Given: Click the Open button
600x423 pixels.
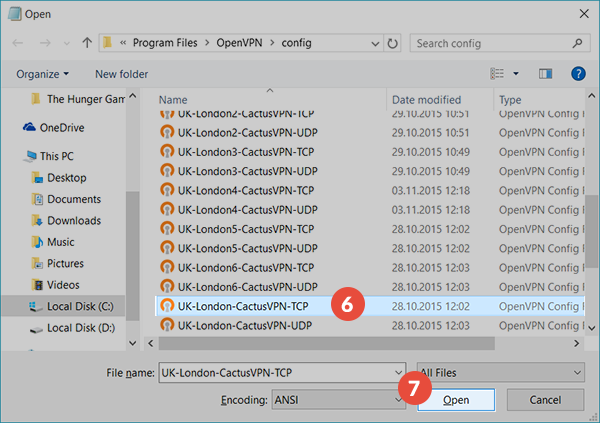Looking at the screenshot, I should click(456, 400).
